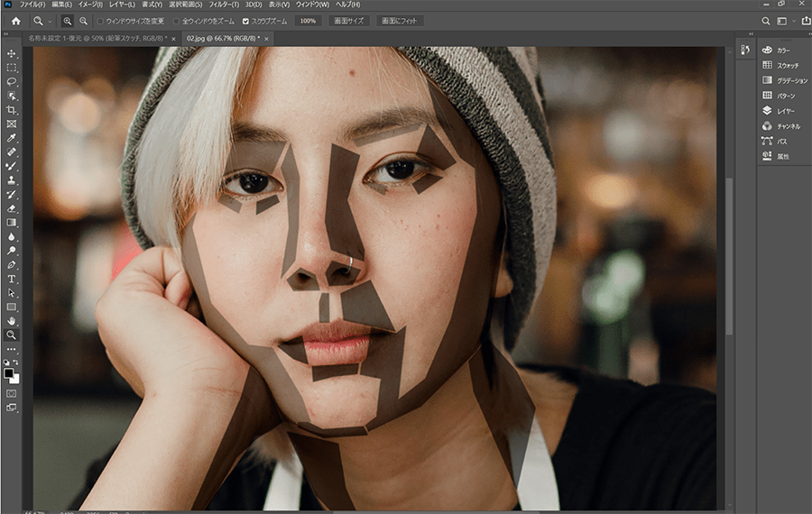Pick the Eyedropper tool
The image size is (812, 514).
12,138
